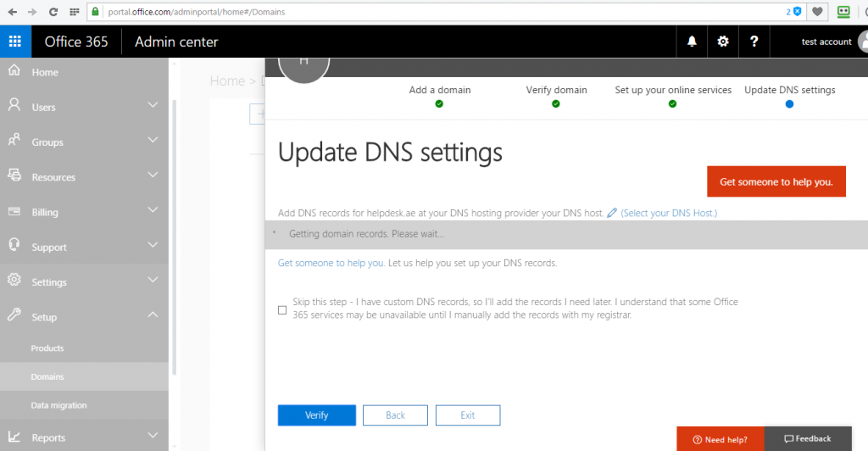Open test account profile menu

click(x=827, y=42)
